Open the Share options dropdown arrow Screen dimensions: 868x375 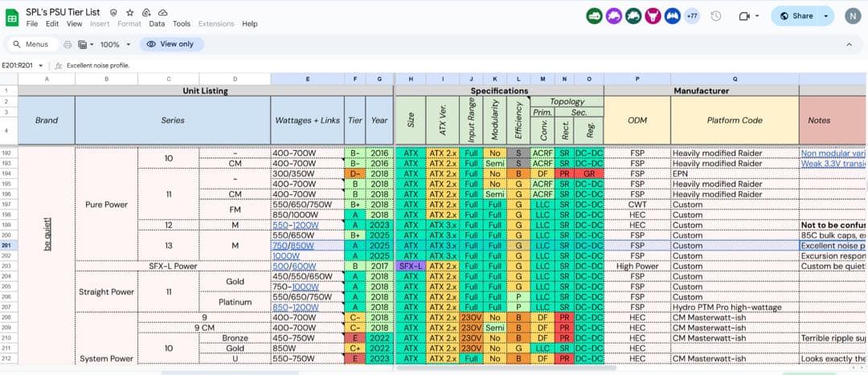pyautogui.click(x=825, y=16)
